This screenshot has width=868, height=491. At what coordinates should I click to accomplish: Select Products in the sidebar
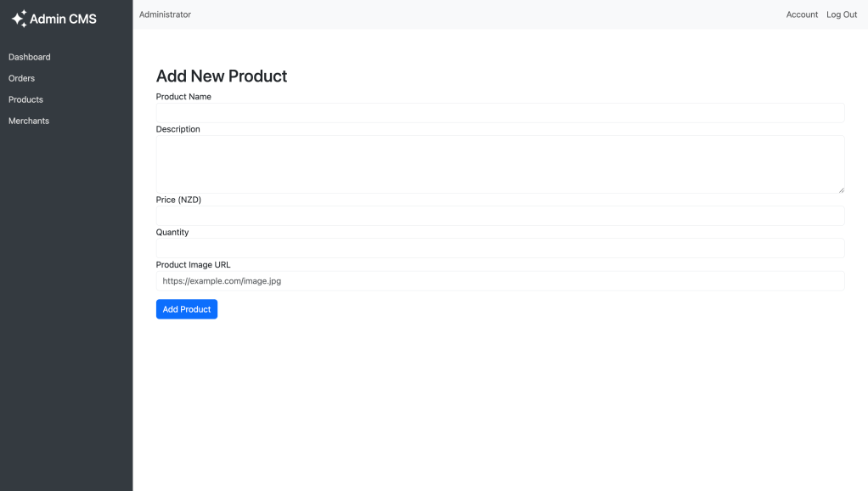click(25, 99)
